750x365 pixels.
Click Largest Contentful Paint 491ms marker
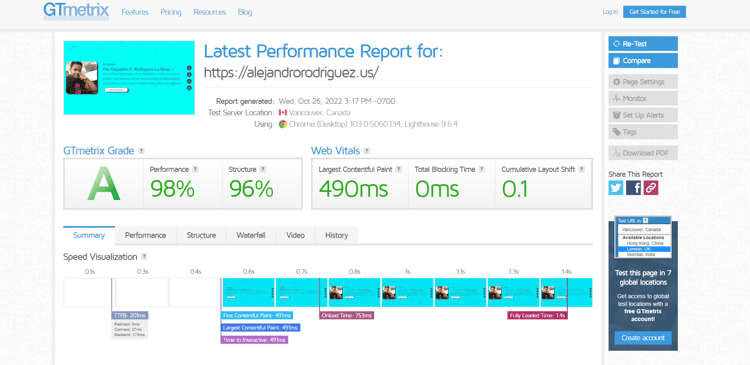click(x=261, y=328)
